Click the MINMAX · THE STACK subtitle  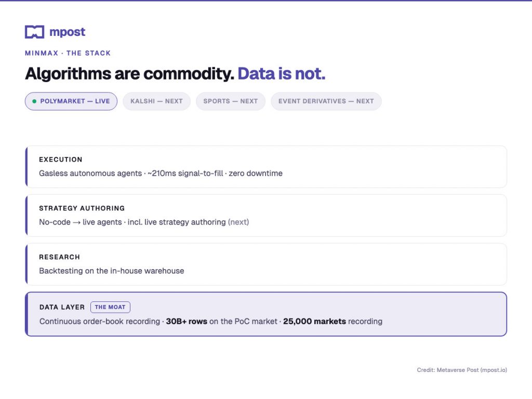(68, 54)
